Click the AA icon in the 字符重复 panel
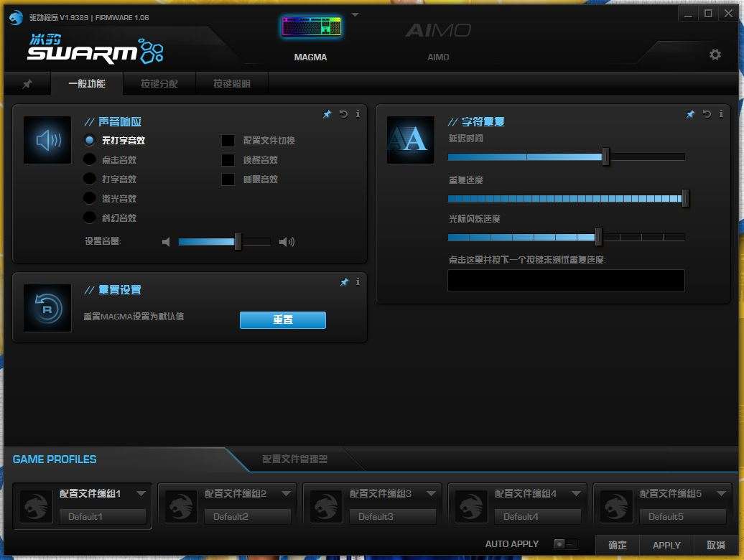This screenshot has width=744, height=560. (x=409, y=139)
